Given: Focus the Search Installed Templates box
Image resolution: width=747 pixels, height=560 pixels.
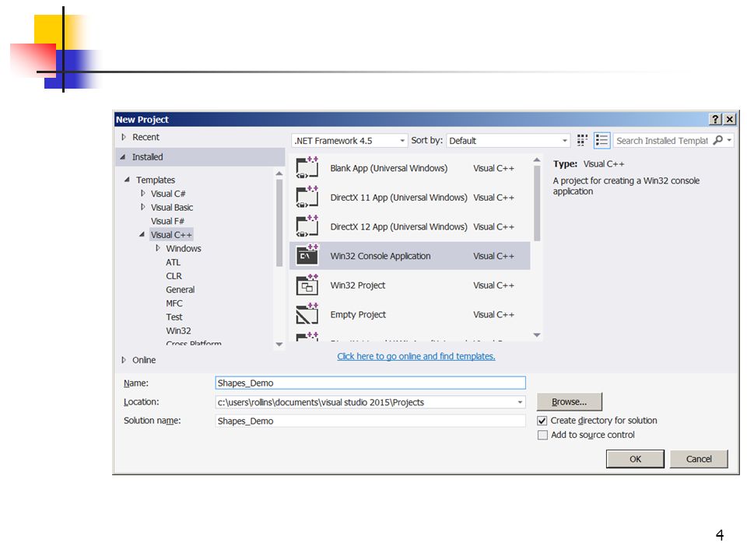Looking at the screenshot, I should [662, 141].
